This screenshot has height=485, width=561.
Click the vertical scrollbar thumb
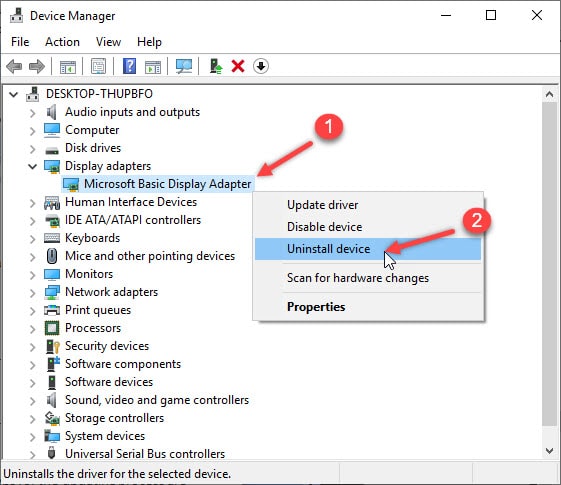550,264
